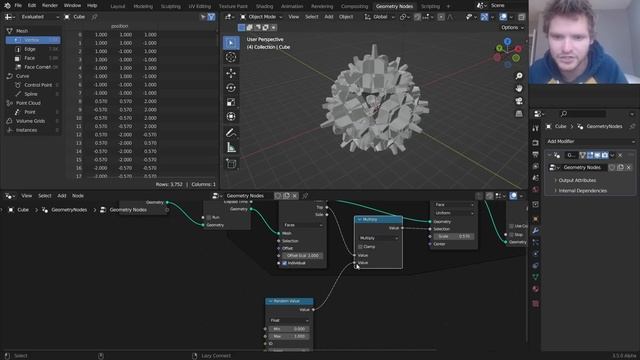This screenshot has width=640, height=360.
Task: Open the Output properties tab icon
Action: (536, 155)
